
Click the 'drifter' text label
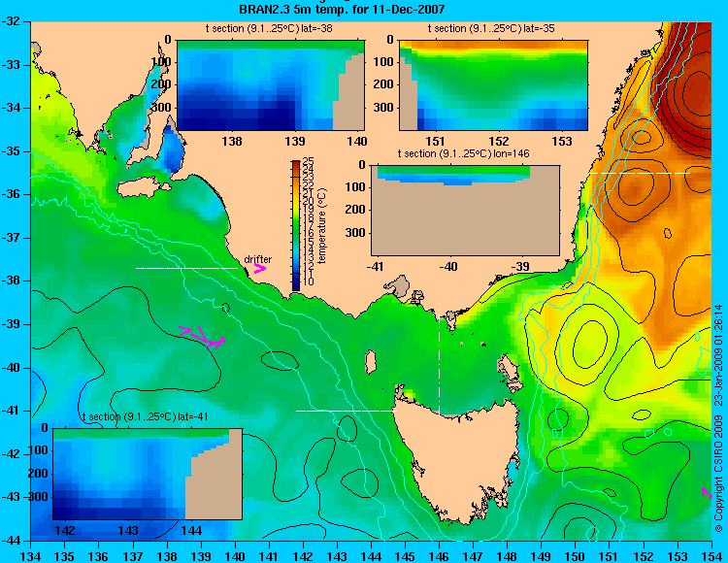click(257, 259)
